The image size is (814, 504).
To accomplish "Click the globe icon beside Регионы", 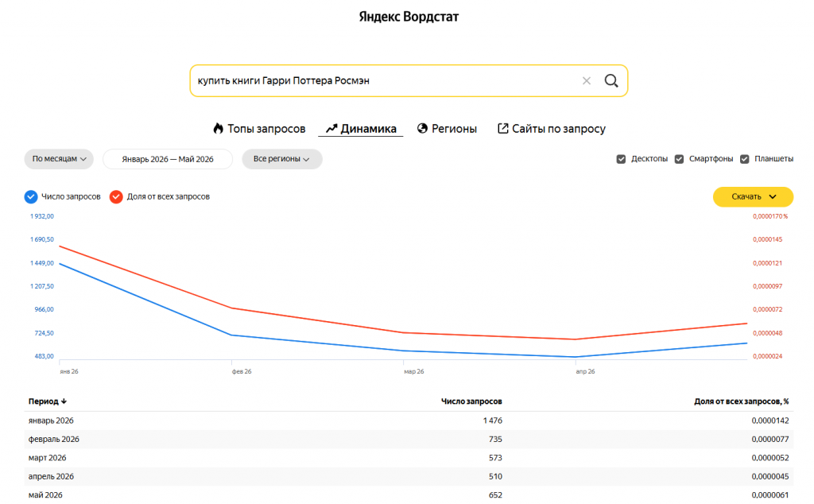I will coord(422,128).
